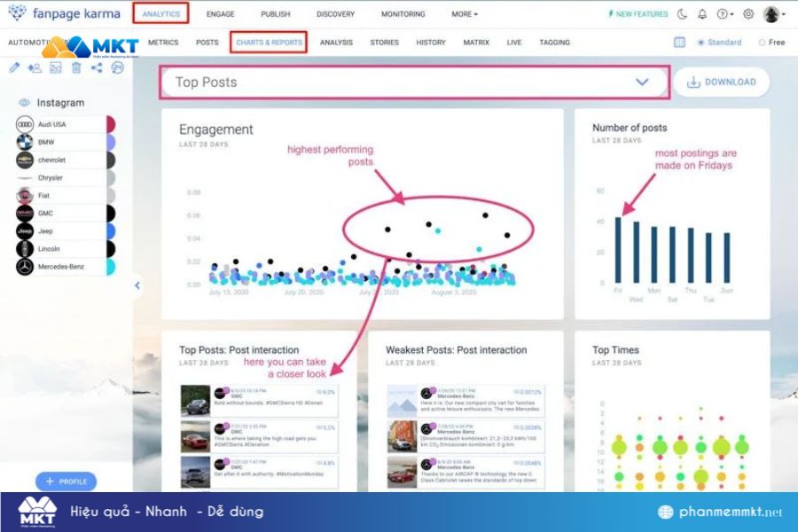Image resolution: width=798 pixels, height=532 pixels.
Task: Open settings gear icon
Action: click(x=748, y=14)
